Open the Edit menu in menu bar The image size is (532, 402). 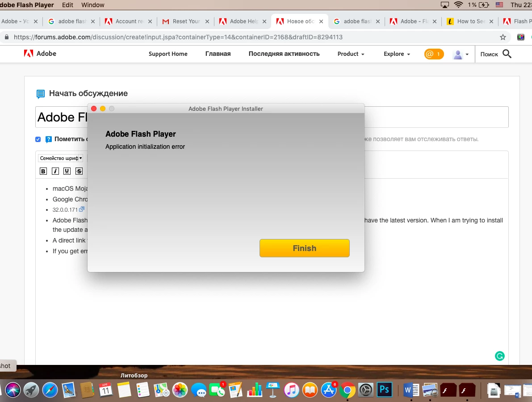(67, 5)
